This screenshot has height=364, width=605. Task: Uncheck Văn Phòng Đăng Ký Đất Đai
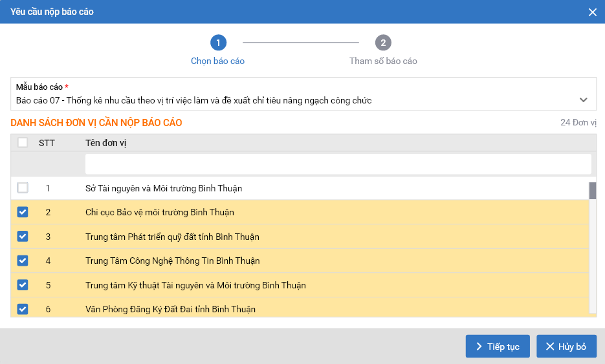coord(23,309)
